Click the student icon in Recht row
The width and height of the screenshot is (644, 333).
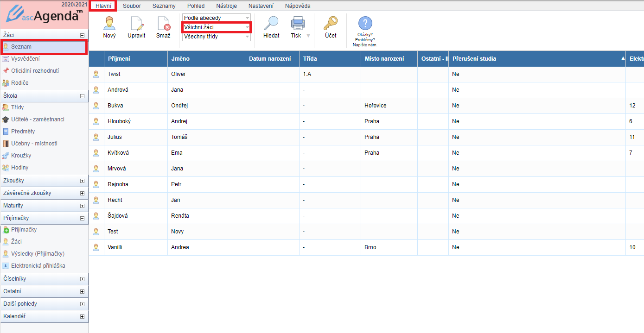pyautogui.click(x=96, y=200)
